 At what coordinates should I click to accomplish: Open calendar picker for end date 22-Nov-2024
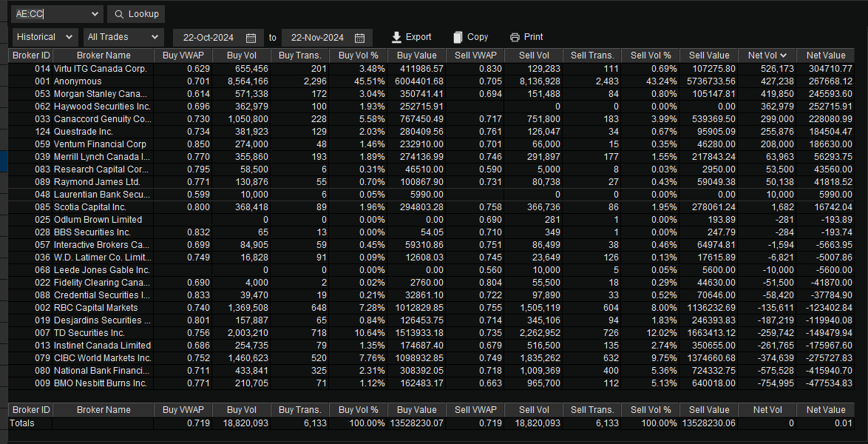click(359, 38)
